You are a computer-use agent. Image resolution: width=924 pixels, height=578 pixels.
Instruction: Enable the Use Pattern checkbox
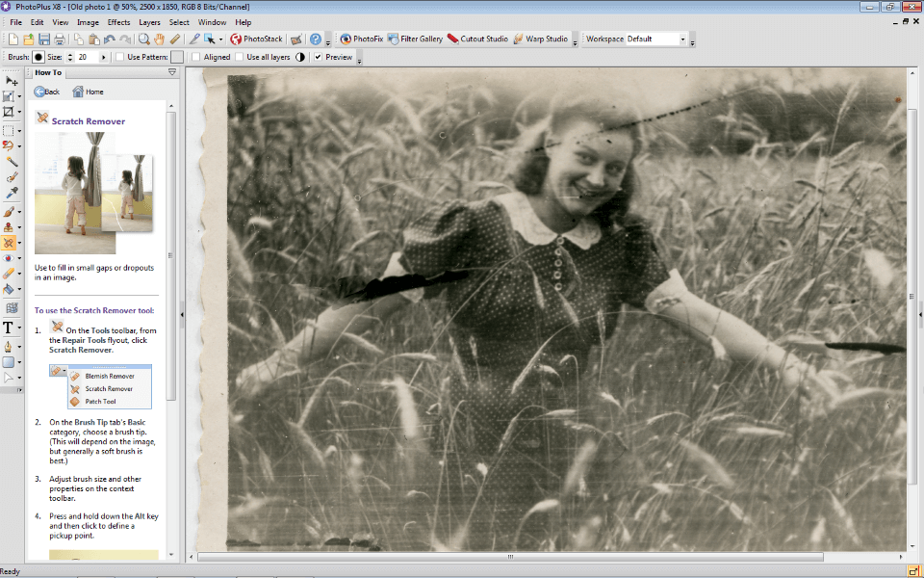[120, 57]
